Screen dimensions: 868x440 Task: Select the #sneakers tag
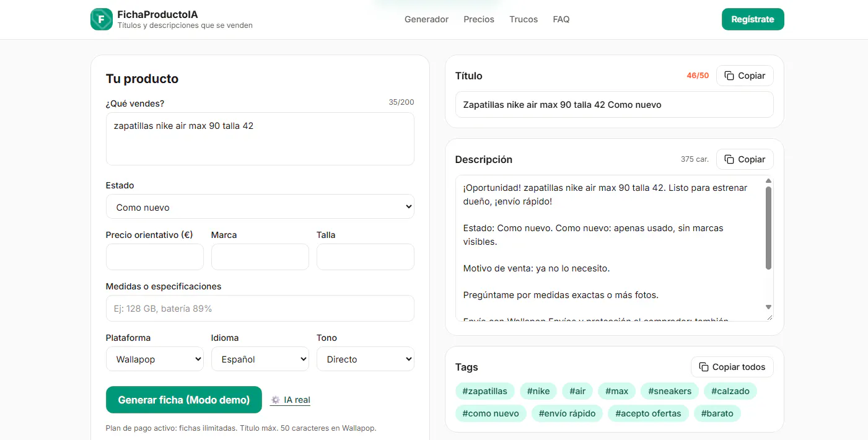coord(670,391)
